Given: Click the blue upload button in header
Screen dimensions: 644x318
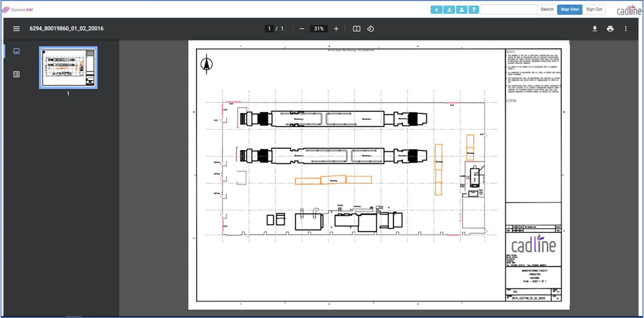Looking at the screenshot, I should click(461, 9).
